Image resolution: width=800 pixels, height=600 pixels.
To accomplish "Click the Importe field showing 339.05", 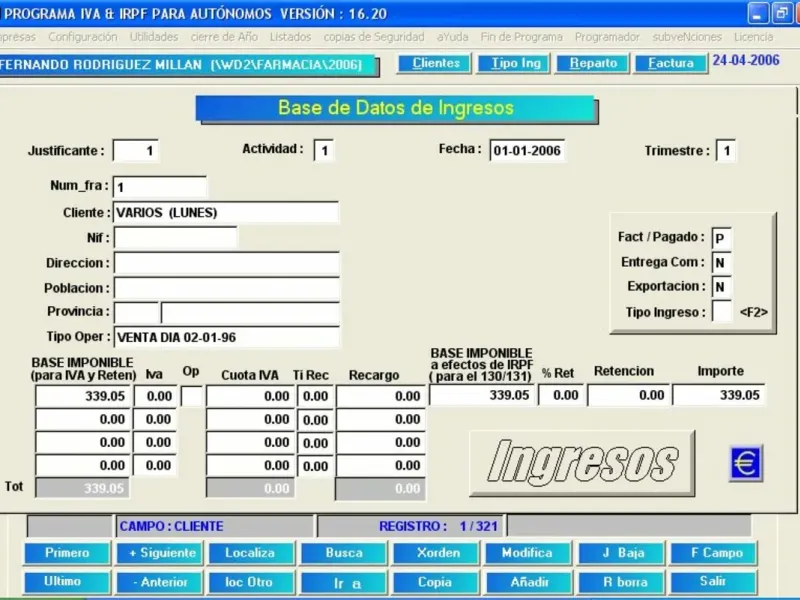I will pos(718,395).
